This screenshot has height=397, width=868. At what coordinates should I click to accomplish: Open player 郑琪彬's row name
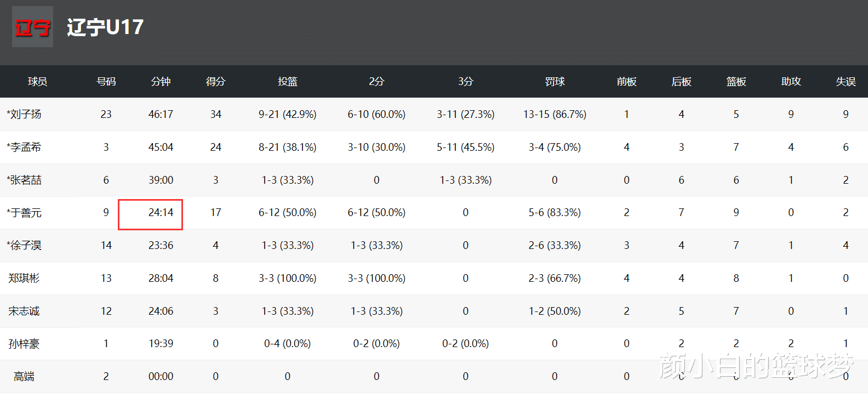click(24, 278)
